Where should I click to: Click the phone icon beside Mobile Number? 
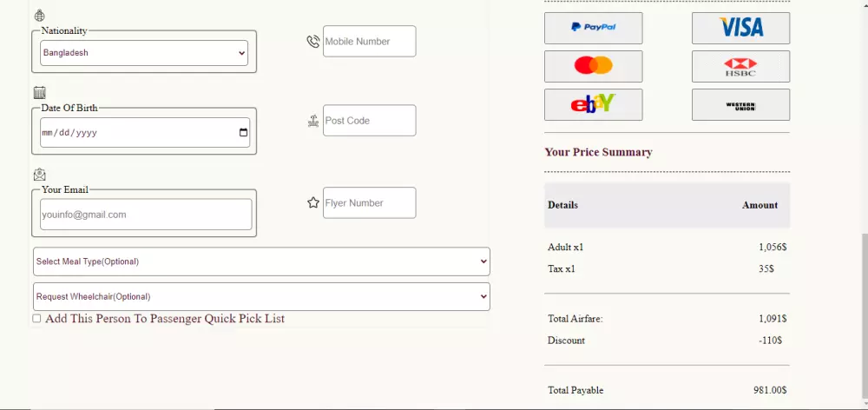pyautogui.click(x=313, y=42)
